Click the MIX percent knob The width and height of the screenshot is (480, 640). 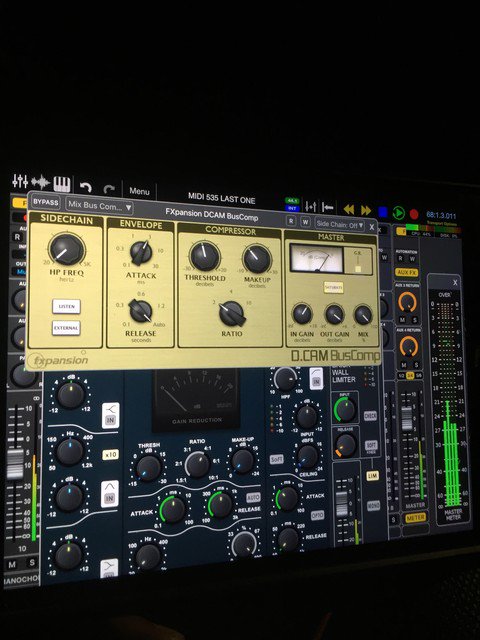tap(363, 315)
